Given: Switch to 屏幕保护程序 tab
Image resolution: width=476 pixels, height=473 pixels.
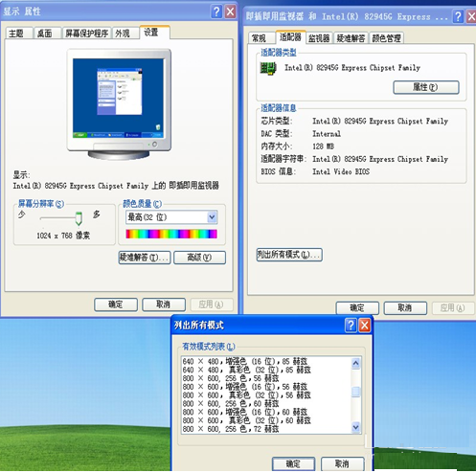Looking at the screenshot, I should [x=86, y=34].
